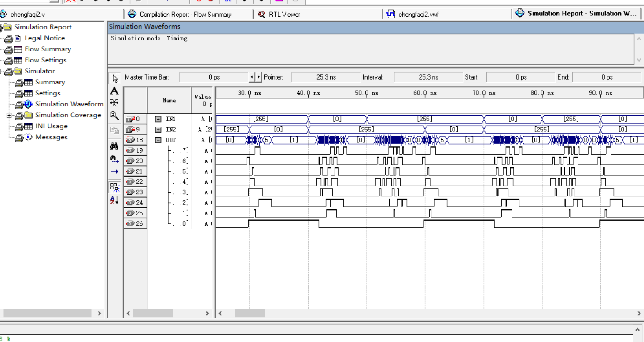Select row 0 input pin icon for IN1
The image size is (644, 342).
coord(130,119)
